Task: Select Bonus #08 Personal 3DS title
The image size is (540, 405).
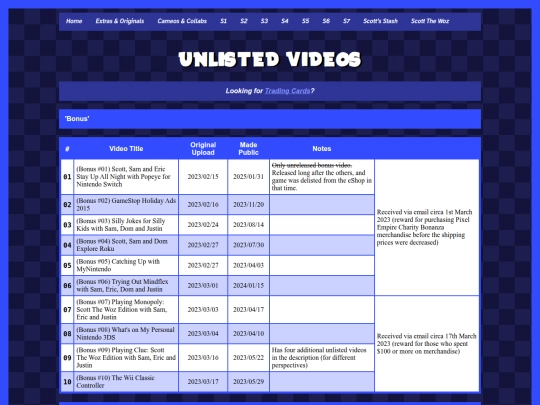Action: coord(125,333)
